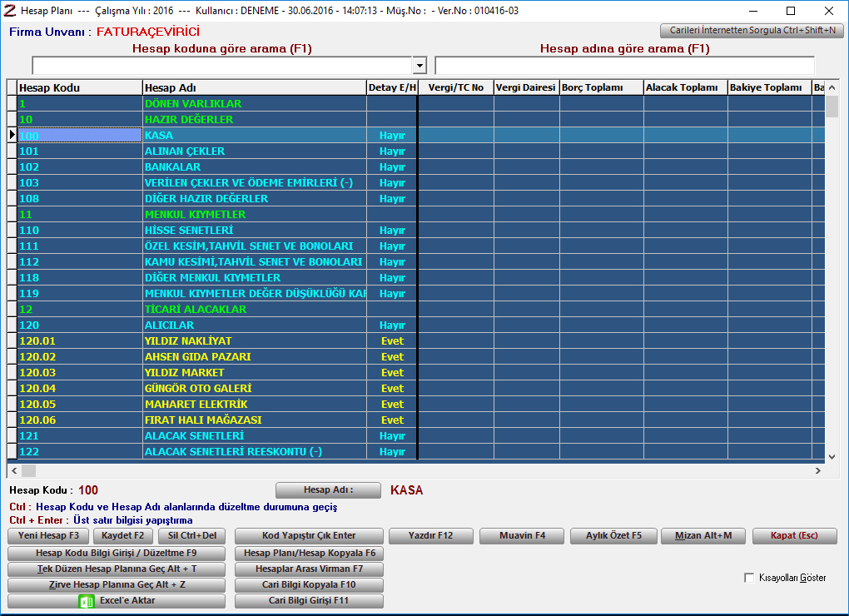Close the window with Kapat (Esc)

click(x=795, y=536)
